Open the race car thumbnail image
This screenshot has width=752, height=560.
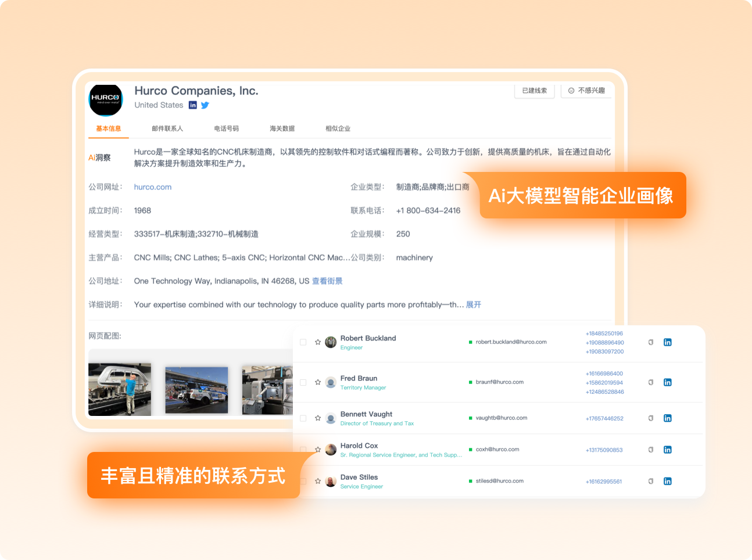click(x=196, y=390)
